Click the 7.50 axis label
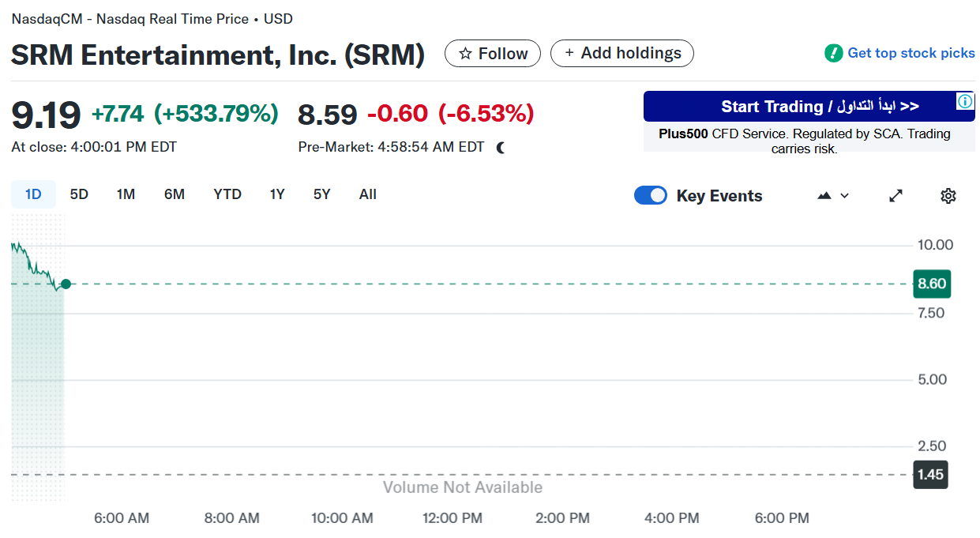 931,313
